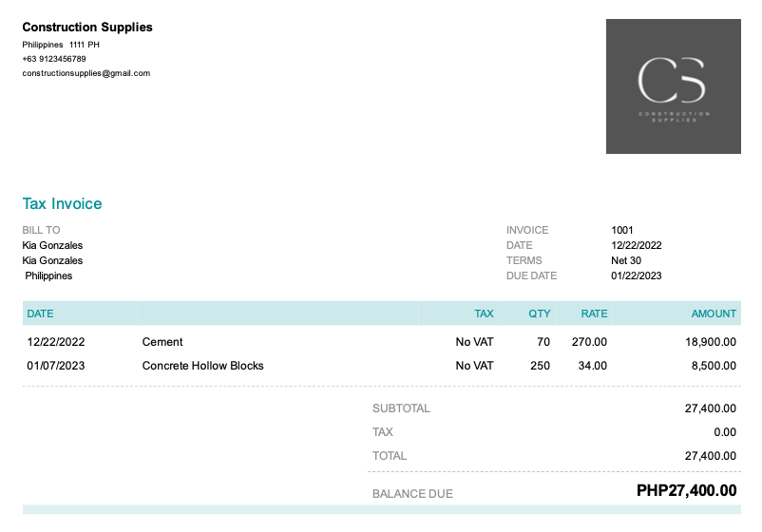Select invoice number 1001
Viewport: 762px width, 532px height.
click(x=622, y=230)
